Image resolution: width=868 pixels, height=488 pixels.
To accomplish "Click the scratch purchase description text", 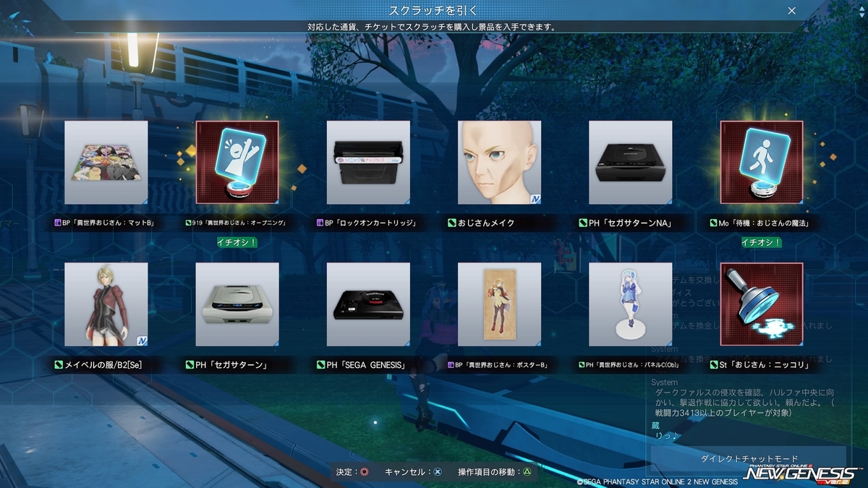I will pyautogui.click(x=433, y=27).
